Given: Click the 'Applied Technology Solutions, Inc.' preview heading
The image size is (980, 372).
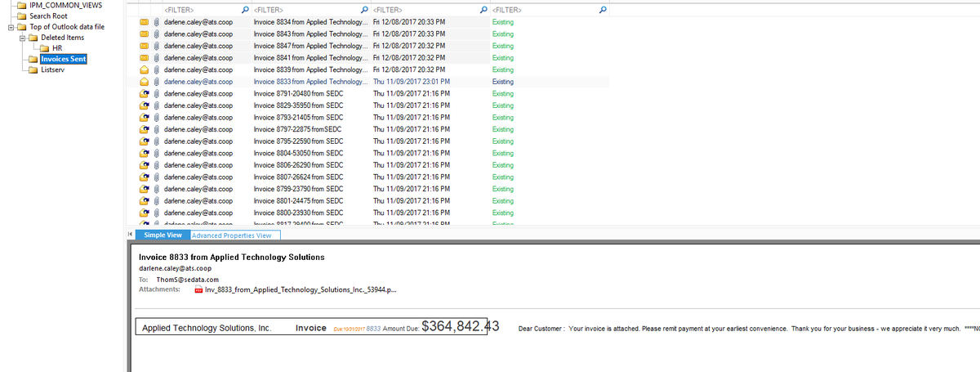Looking at the screenshot, I should (207, 328).
